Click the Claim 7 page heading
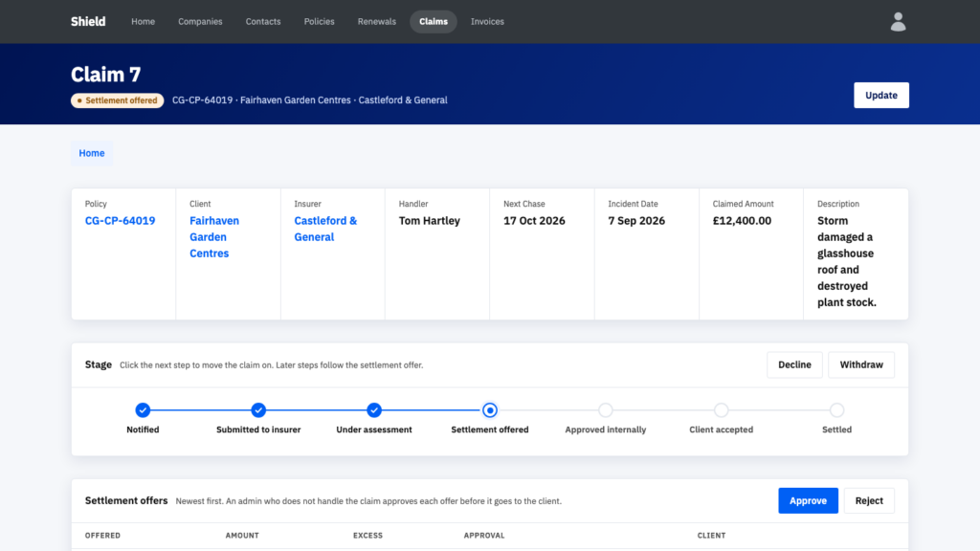 click(105, 75)
